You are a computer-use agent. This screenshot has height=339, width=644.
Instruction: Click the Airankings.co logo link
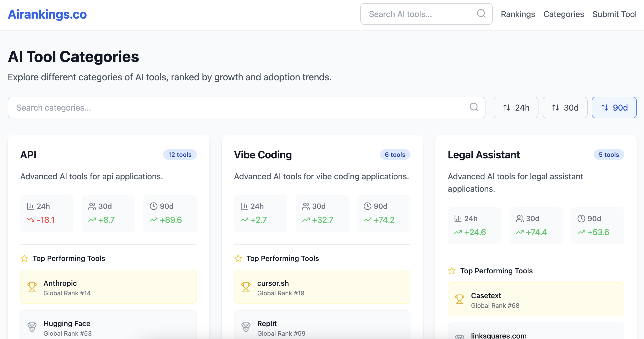(x=47, y=14)
